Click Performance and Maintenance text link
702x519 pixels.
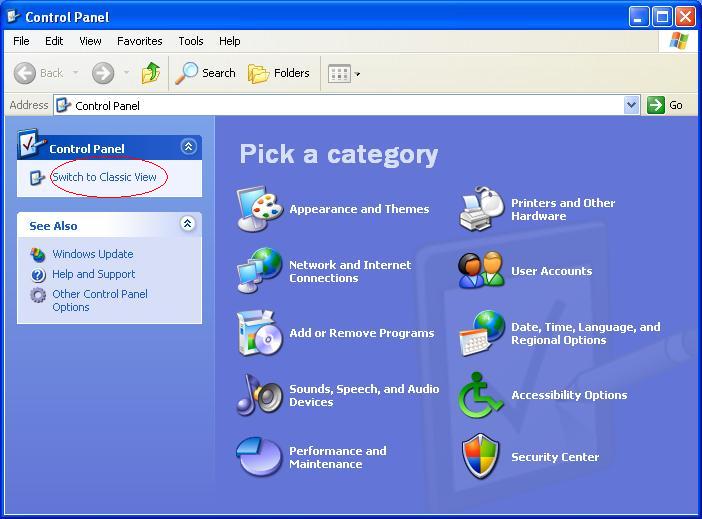pyautogui.click(x=338, y=457)
